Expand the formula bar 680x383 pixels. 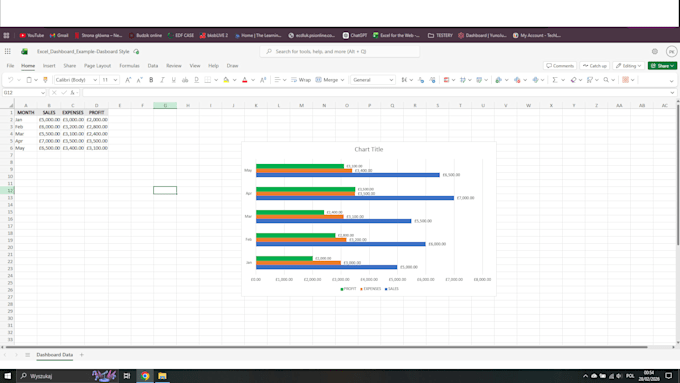[672, 92]
